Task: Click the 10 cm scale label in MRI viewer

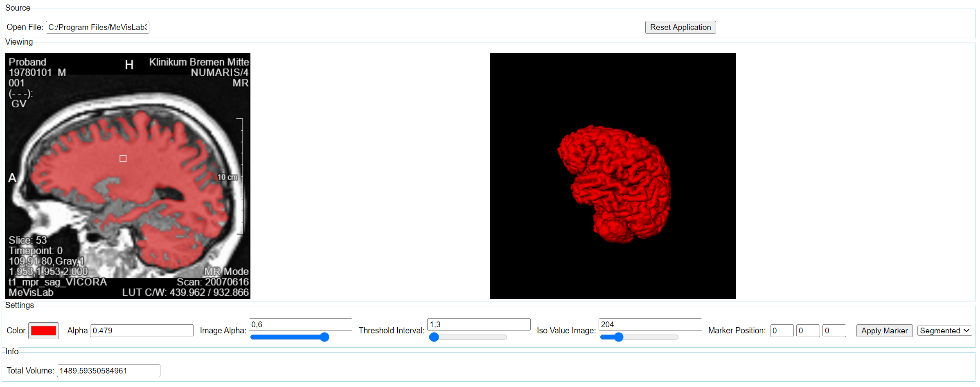Action: click(227, 177)
